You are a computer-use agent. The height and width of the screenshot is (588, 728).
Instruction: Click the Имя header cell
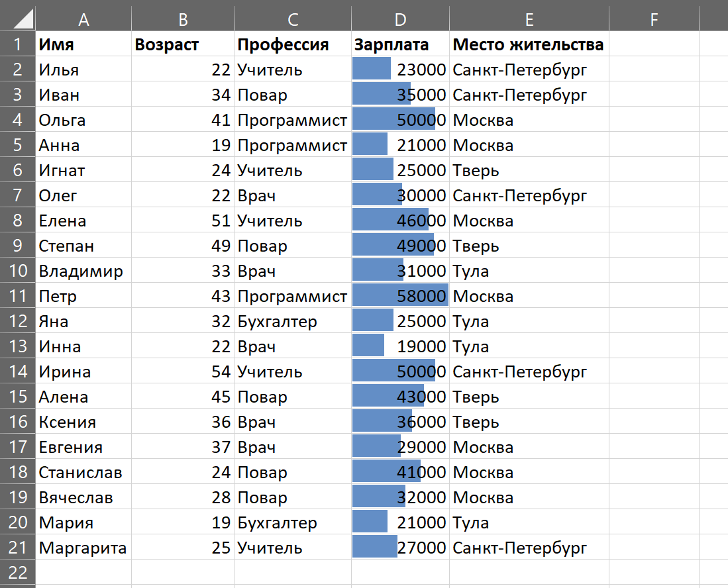click(x=83, y=44)
